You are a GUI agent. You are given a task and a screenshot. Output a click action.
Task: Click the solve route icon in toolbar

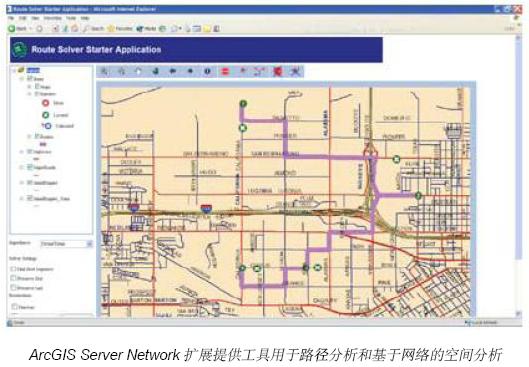(x=259, y=71)
